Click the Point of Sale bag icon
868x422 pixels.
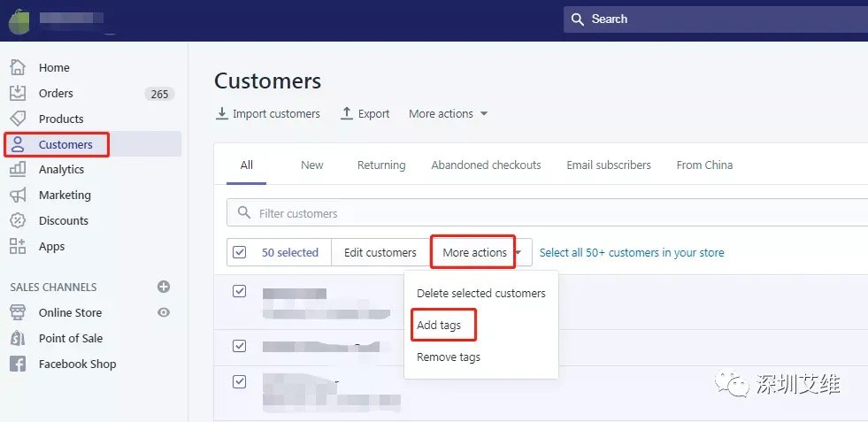point(18,338)
